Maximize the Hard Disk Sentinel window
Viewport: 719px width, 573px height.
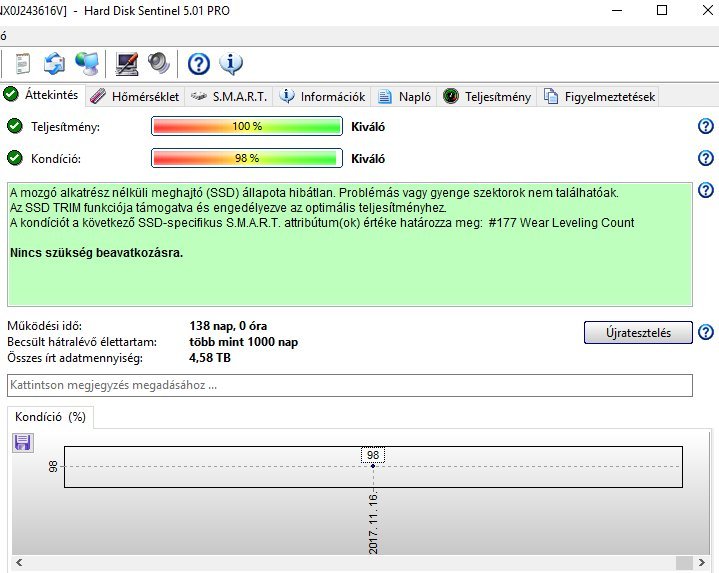point(662,10)
